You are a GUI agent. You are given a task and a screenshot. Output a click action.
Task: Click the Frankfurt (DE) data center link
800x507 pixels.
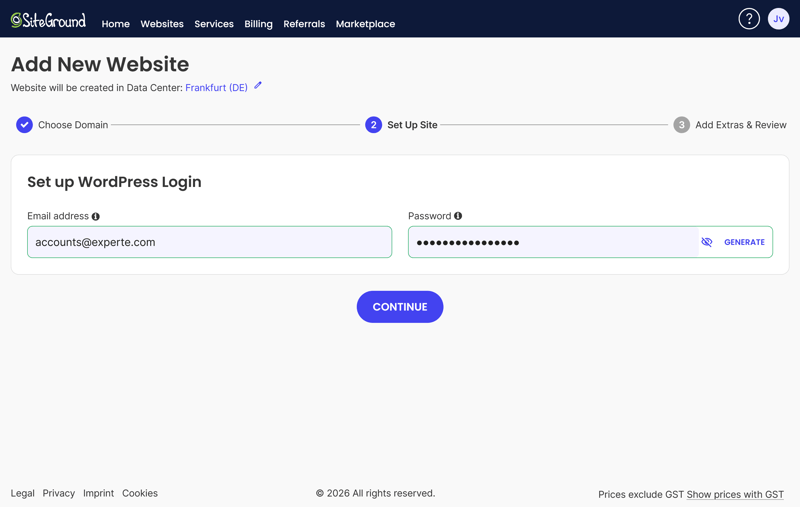coord(216,88)
